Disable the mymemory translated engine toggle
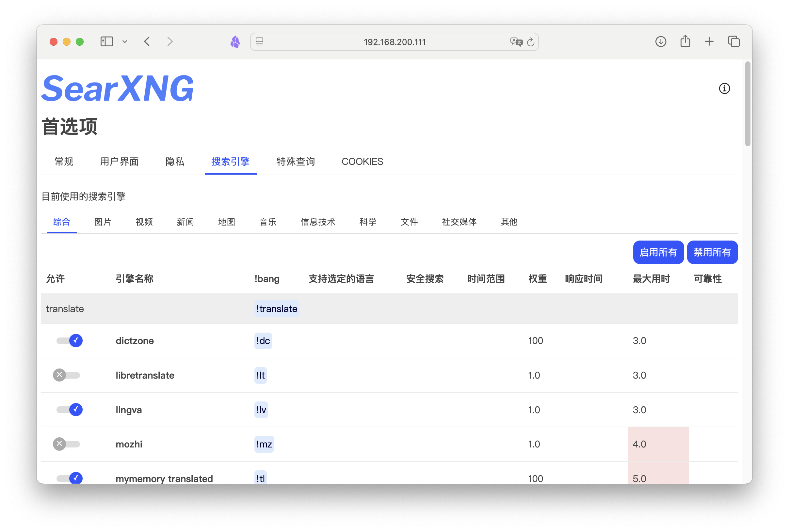 pos(70,478)
